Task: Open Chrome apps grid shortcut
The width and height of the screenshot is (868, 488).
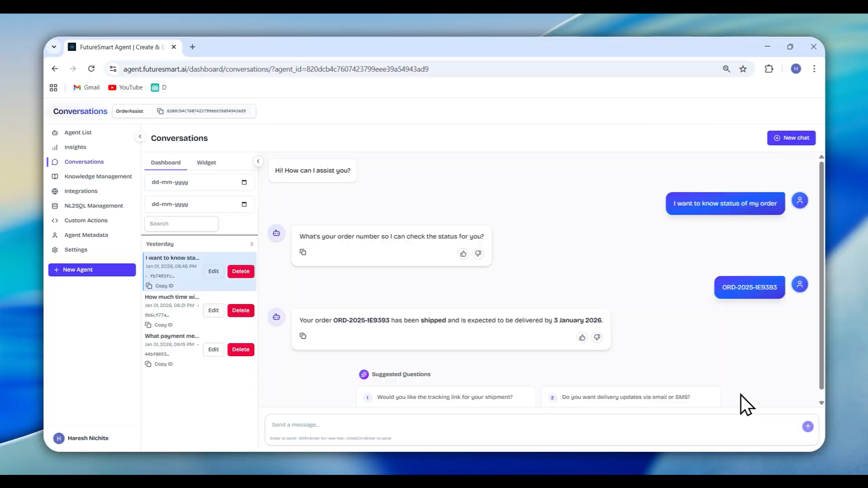Action: point(53,88)
